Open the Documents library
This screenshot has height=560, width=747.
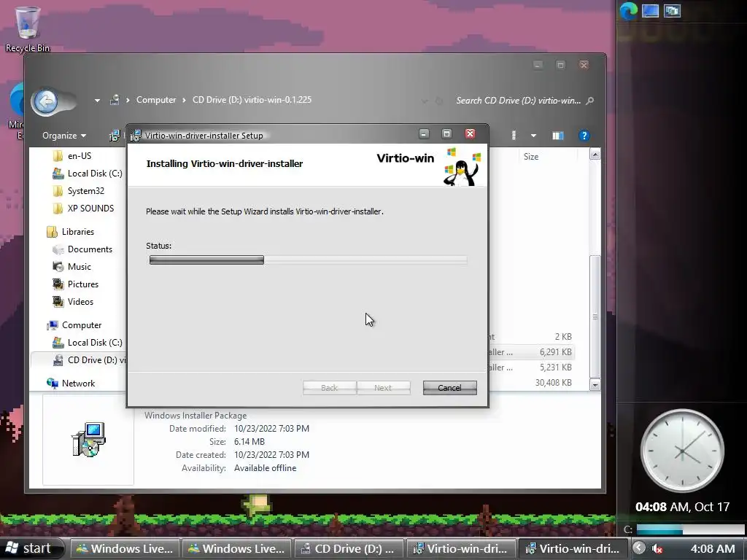pyautogui.click(x=90, y=249)
